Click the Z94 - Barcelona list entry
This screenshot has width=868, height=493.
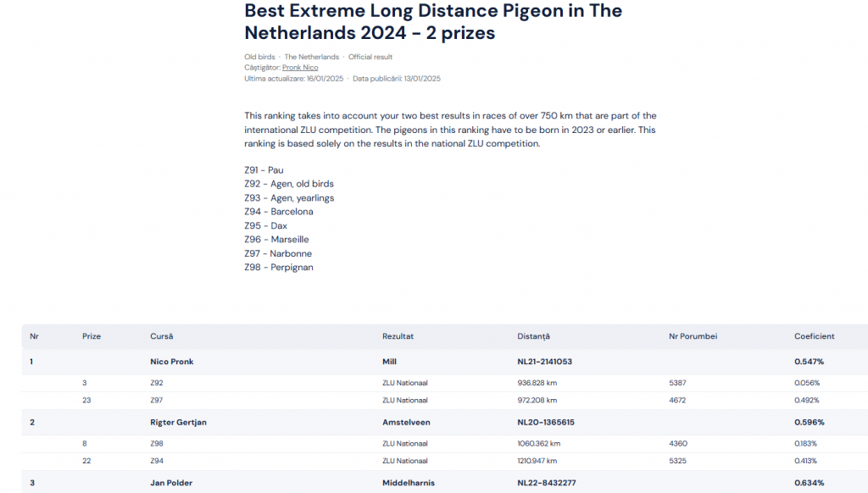(x=278, y=212)
